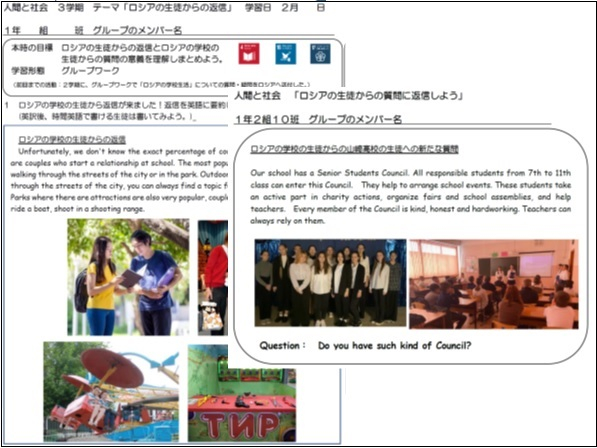Click the 1年2組10班 group member name line
Image resolution: width=597 pixels, height=448 pixels.
tap(318, 120)
